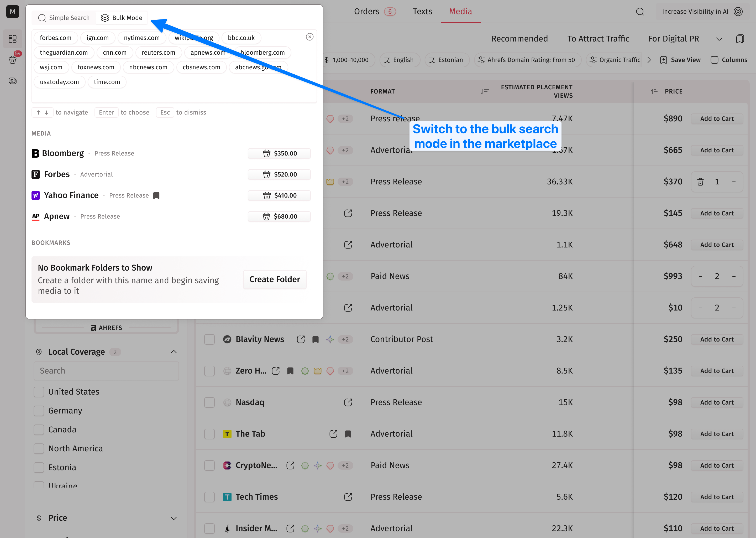Click bookmark icon on The Tab row
The height and width of the screenshot is (538, 756).
(x=348, y=434)
